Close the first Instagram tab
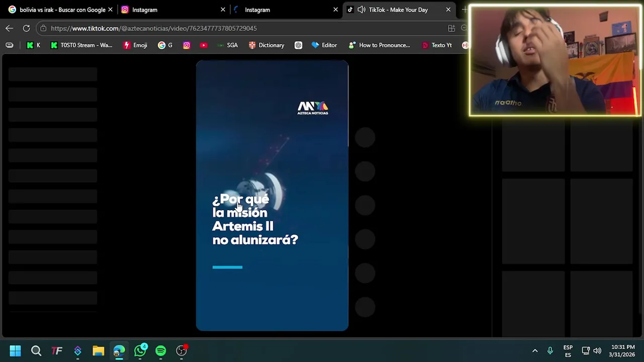644x362 pixels. pos(223,10)
